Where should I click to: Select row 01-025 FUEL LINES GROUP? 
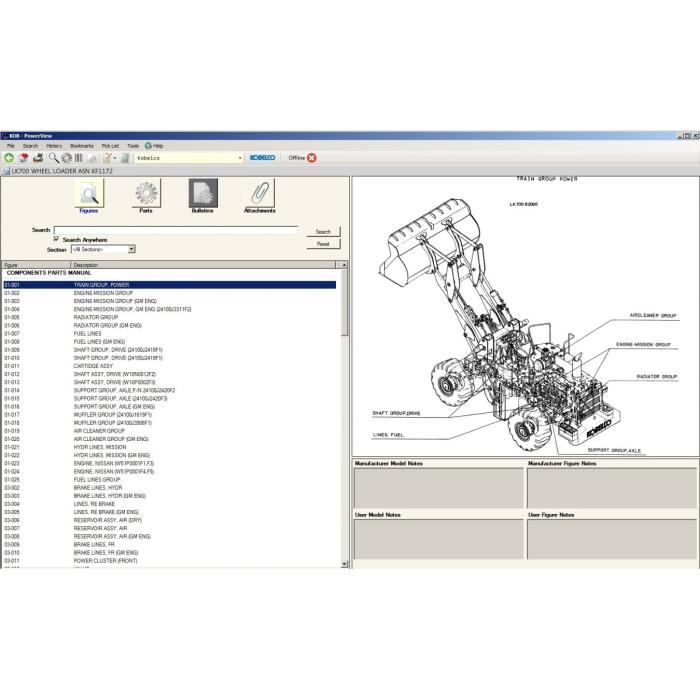[170, 479]
